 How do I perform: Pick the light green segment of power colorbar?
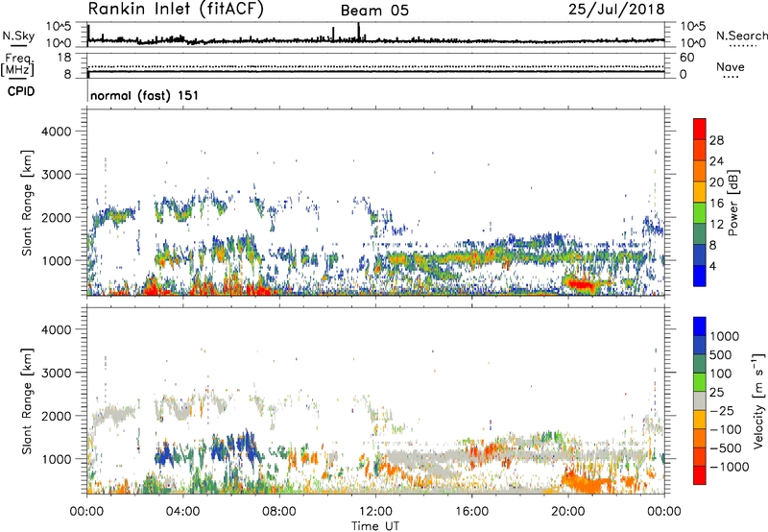click(700, 212)
